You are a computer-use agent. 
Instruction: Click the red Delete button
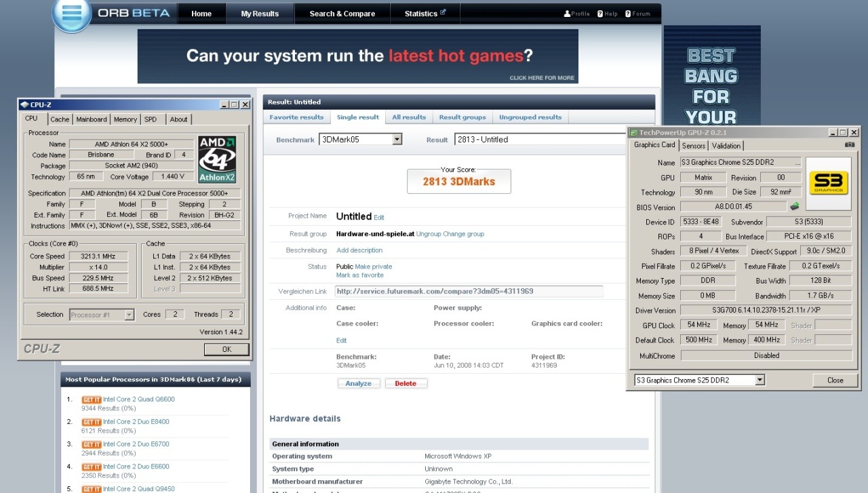pos(406,383)
